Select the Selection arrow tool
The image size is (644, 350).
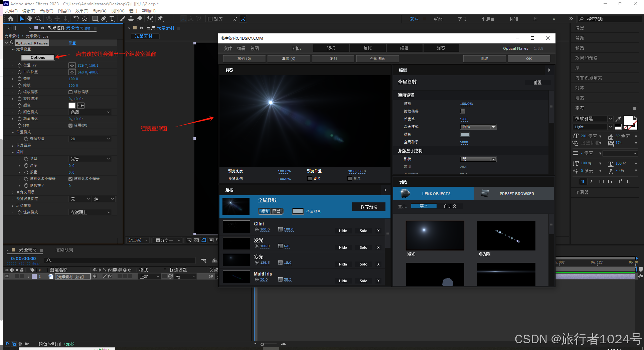coord(21,19)
